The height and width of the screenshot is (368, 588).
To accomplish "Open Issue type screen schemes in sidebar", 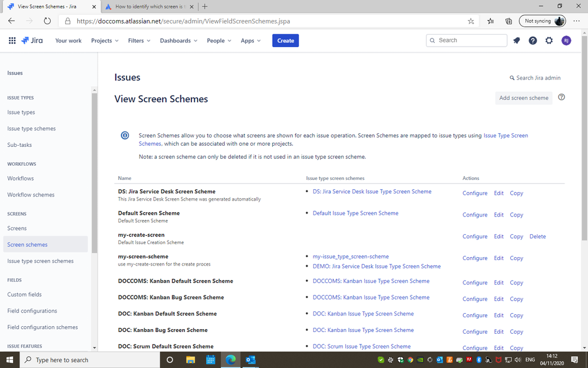I will [40, 261].
